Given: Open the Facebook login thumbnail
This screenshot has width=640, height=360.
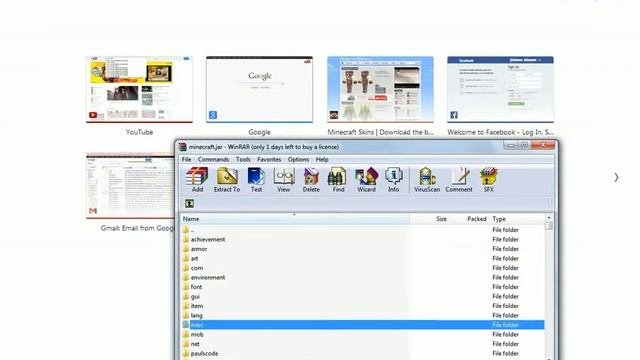Looking at the screenshot, I should tap(500, 89).
